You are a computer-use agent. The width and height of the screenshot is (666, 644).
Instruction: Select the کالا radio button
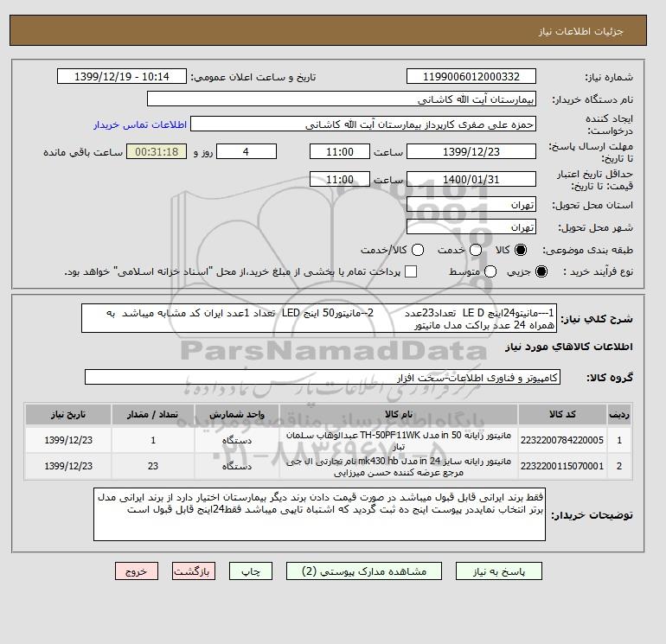pos(521,250)
